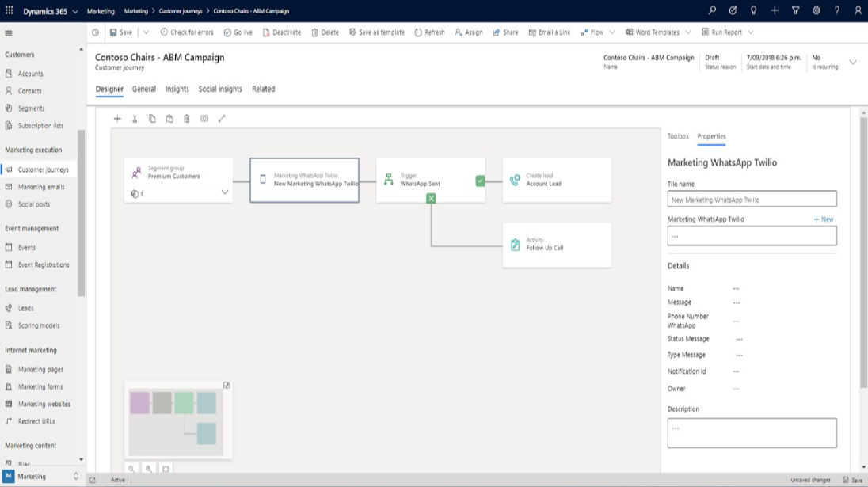Click the Customer journeys breadcrumb link
The width and height of the screenshot is (868, 487).
(x=181, y=11)
